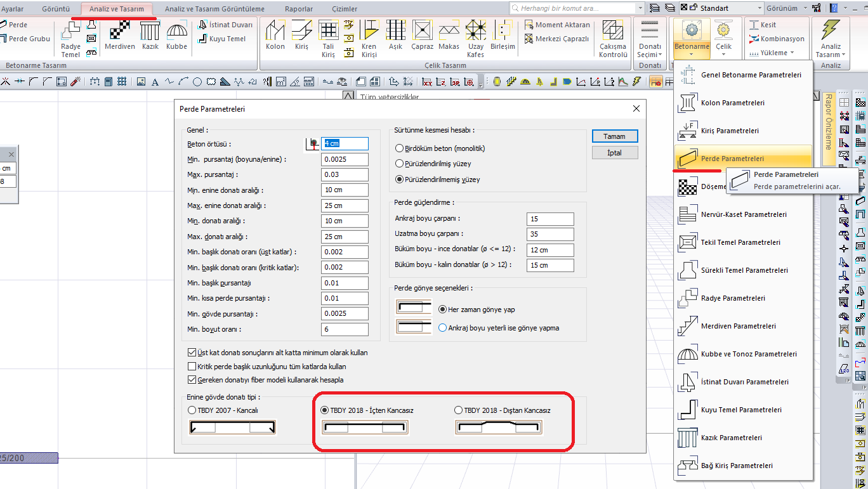
Task: Cancel with the İptal button
Action: 614,153
